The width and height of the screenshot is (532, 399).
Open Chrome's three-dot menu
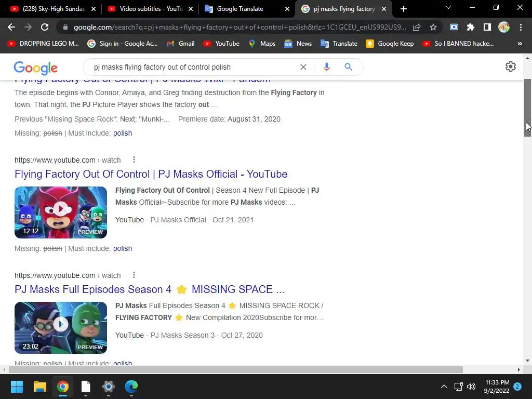coord(521,27)
